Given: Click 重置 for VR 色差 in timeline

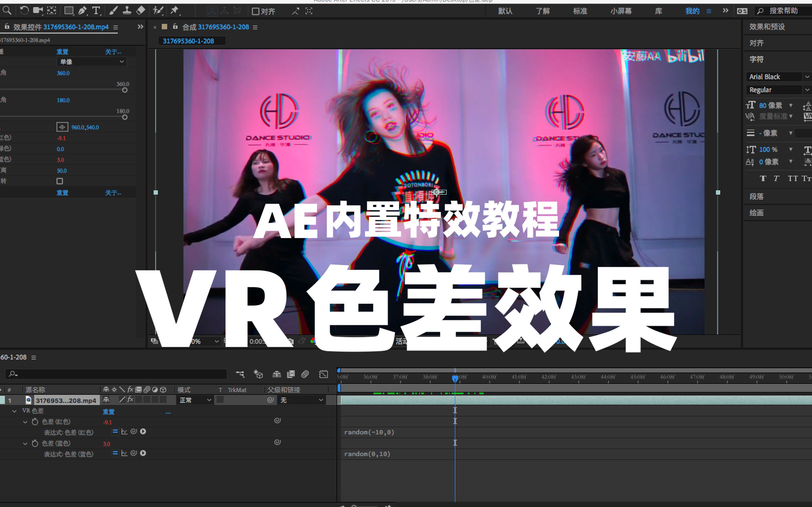Looking at the screenshot, I should point(108,412).
